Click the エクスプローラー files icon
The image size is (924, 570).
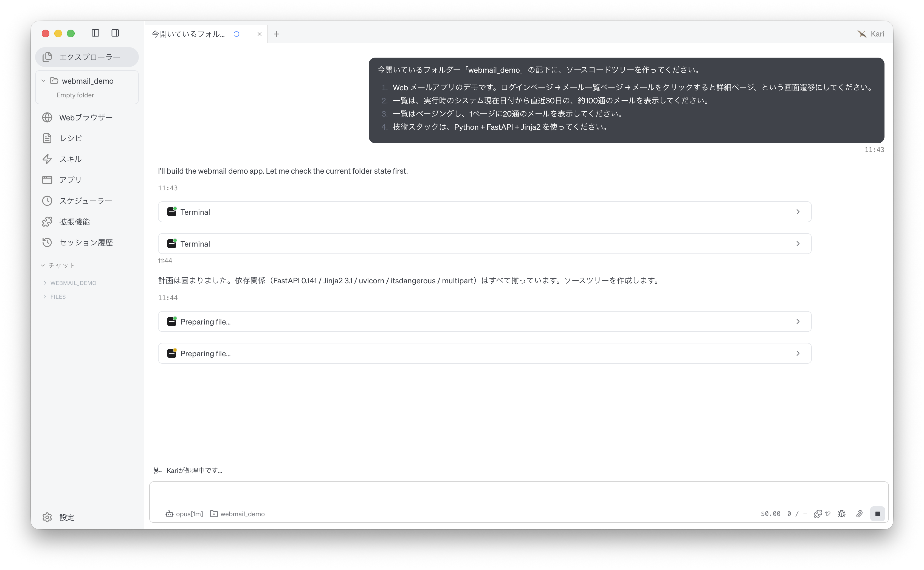point(47,57)
